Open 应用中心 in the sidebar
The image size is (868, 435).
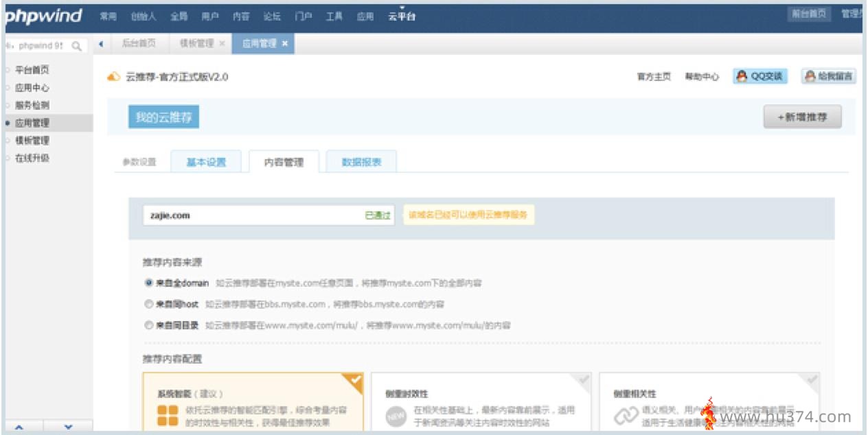click(x=32, y=88)
